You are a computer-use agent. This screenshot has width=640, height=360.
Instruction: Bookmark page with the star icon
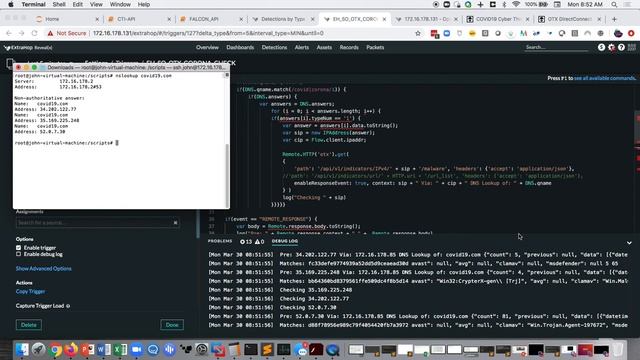point(418,33)
